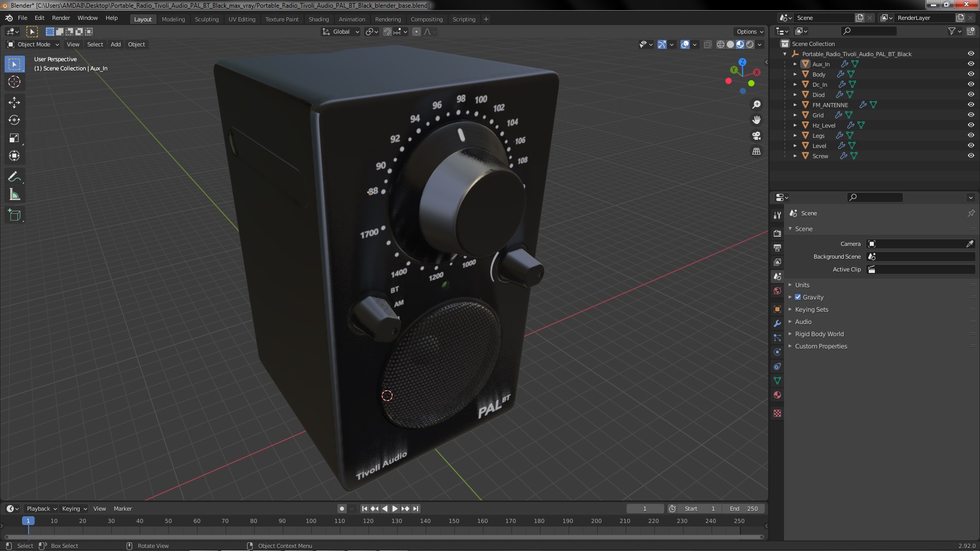This screenshot has width=980, height=551.
Task: Open the World properties tab
Action: tap(777, 291)
